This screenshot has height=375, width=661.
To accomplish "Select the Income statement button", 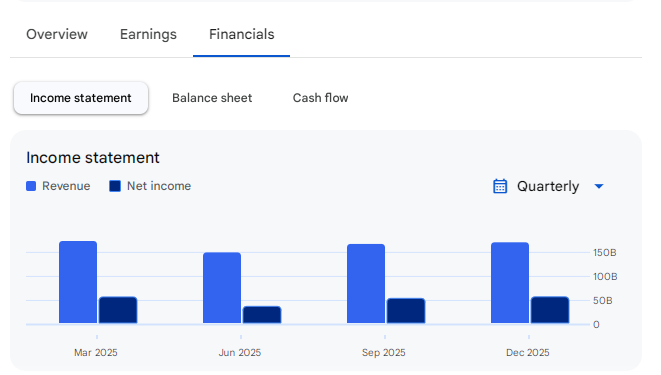I will tap(81, 98).
